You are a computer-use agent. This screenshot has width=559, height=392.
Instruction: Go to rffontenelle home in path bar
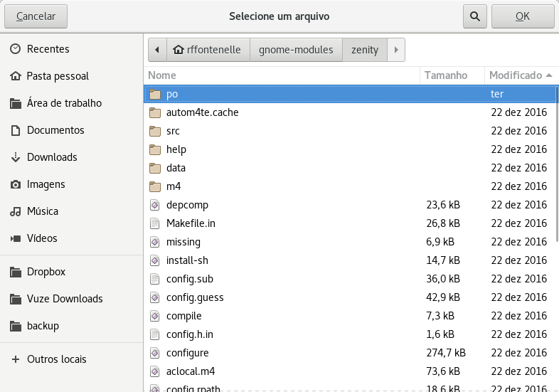(208, 50)
